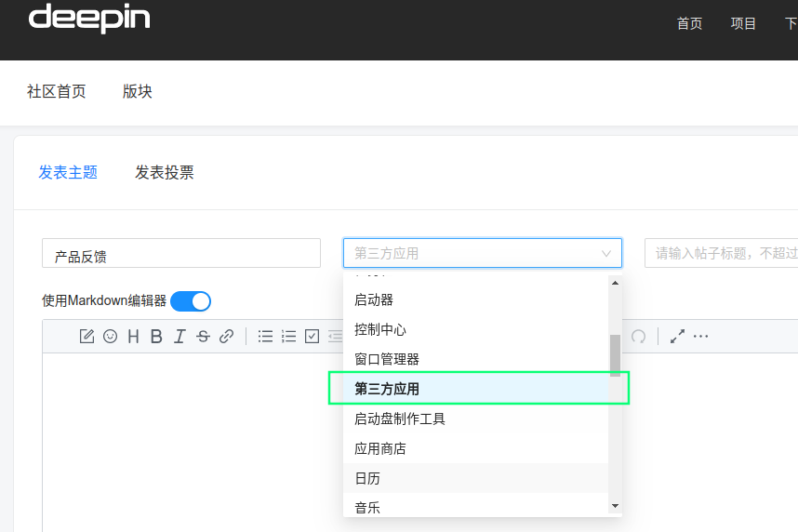Choose 窗口管理器 in the list
The height and width of the screenshot is (532, 798).
pos(476,359)
